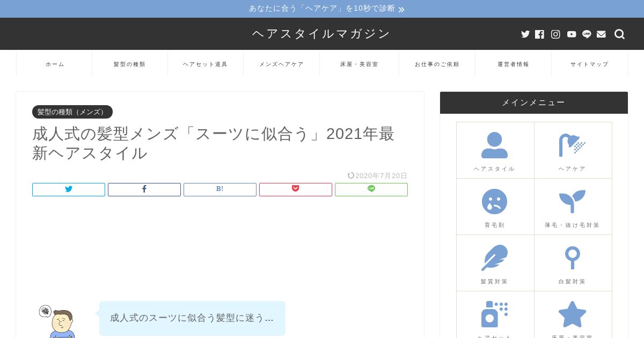Click the ヘアケア shower icon
This screenshot has width=644, height=338.
pyautogui.click(x=572, y=145)
